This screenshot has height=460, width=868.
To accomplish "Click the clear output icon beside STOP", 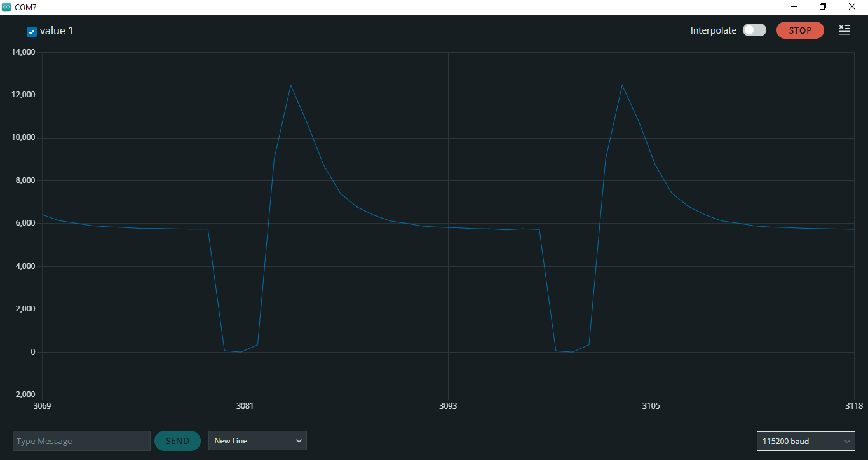I will point(844,30).
